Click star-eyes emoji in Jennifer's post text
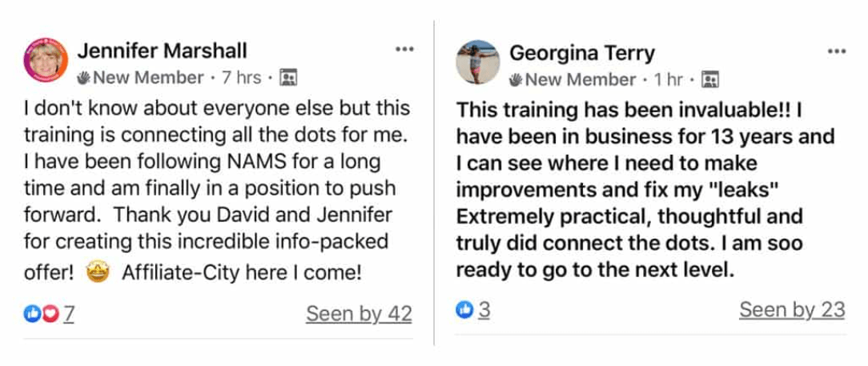 95,273
